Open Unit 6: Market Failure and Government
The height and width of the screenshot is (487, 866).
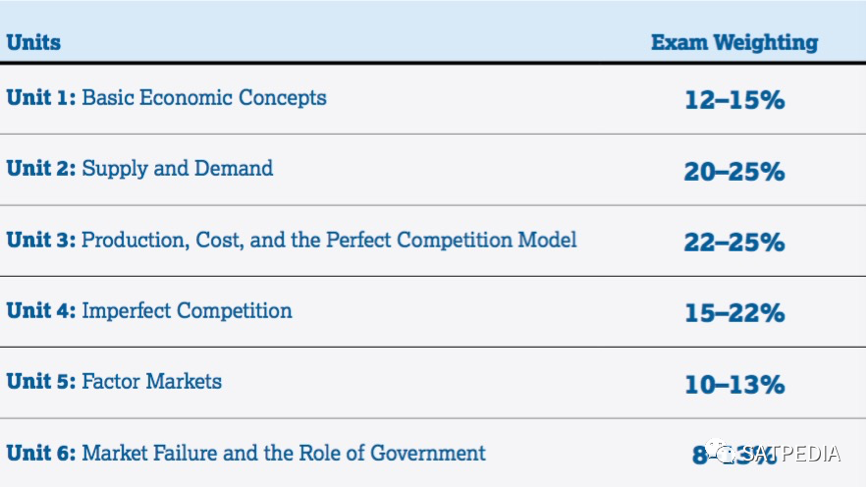246,453
